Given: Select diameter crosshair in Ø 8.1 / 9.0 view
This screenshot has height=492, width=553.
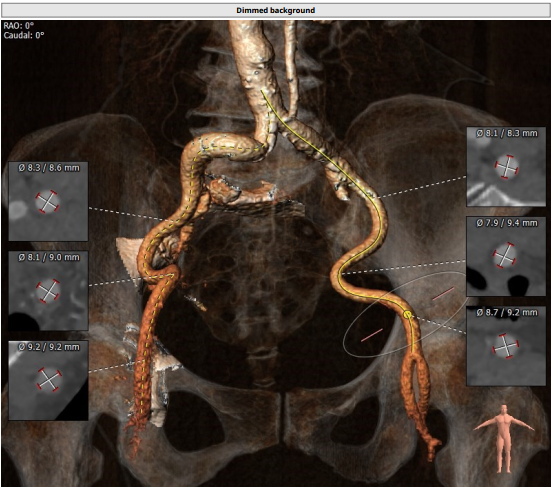Looking at the screenshot, I should tap(48, 291).
